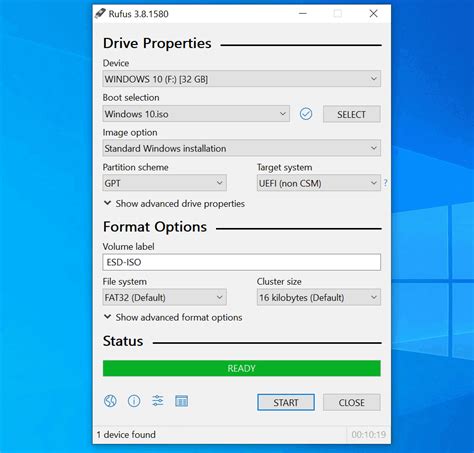Change the Partition scheme from GPT
Viewport: 474px width, 453px height.
164,183
